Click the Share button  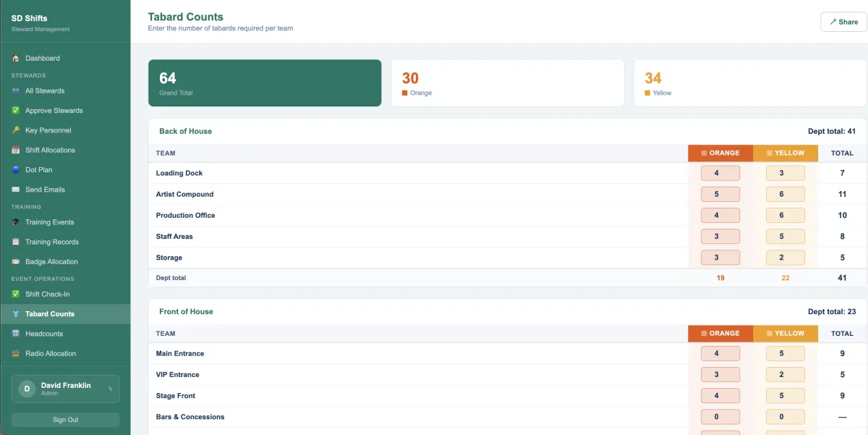(843, 22)
